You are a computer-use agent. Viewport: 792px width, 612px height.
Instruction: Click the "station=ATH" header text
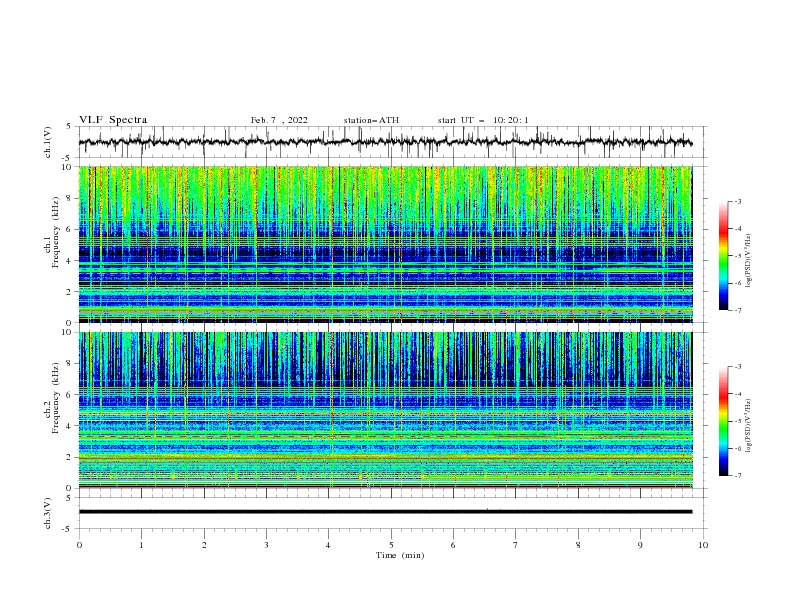[x=371, y=120]
